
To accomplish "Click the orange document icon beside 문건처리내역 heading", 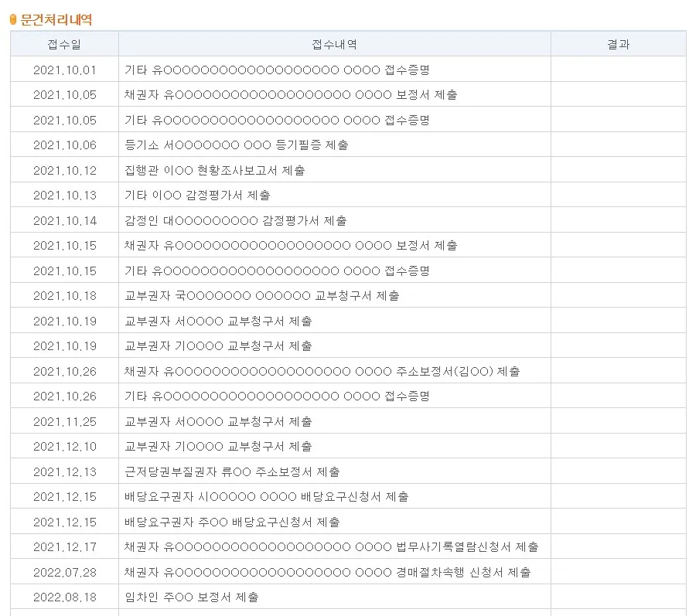I will pyautogui.click(x=12, y=19).
